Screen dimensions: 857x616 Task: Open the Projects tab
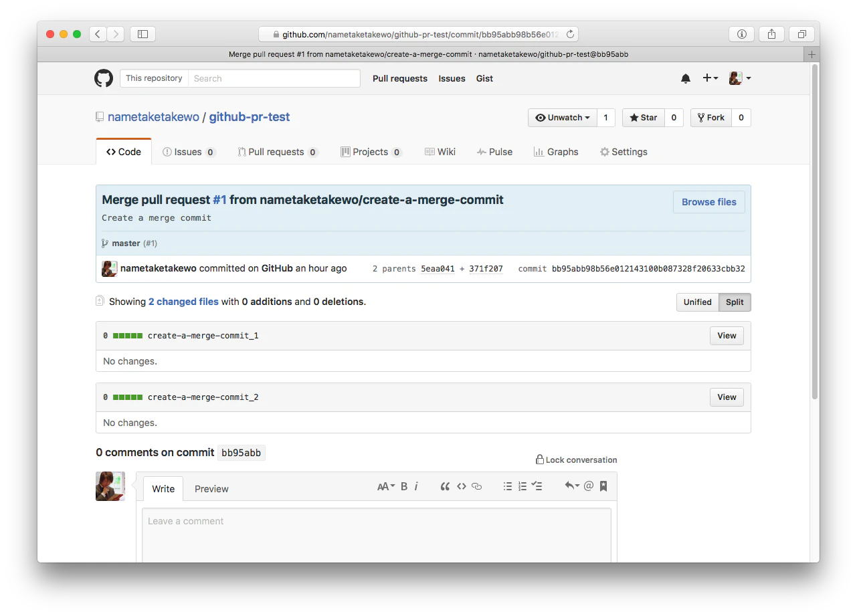pyautogui.click(x=371, y=152)
